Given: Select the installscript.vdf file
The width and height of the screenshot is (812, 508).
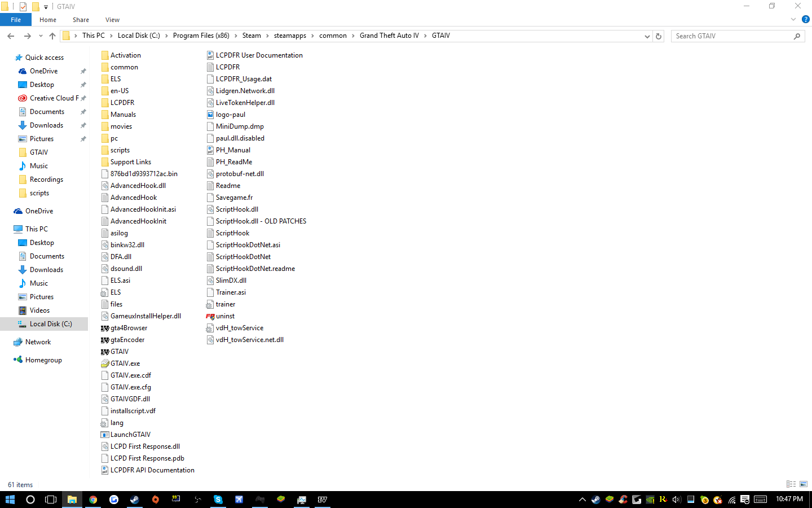Looking at the screenshot, I should click(x=129, y=411).
